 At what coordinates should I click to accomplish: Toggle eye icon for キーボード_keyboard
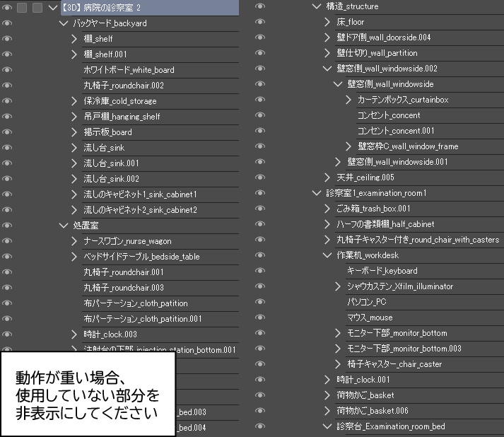click(260, 270)
